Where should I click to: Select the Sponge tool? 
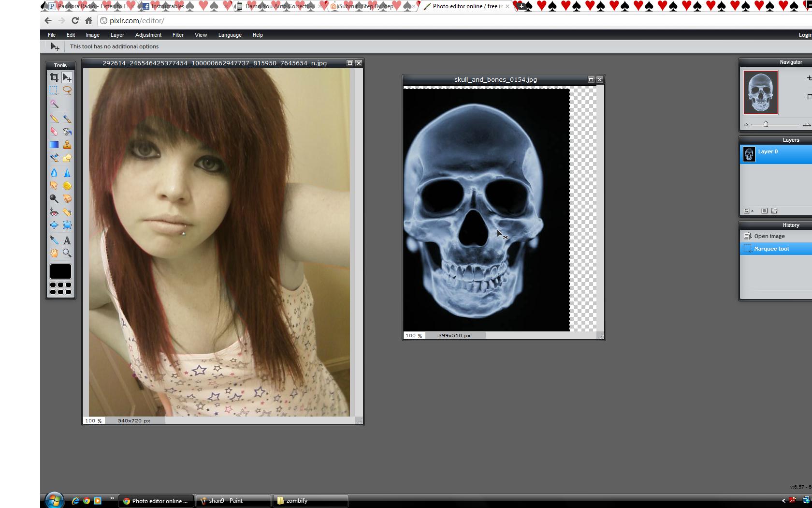coord(67,186)
